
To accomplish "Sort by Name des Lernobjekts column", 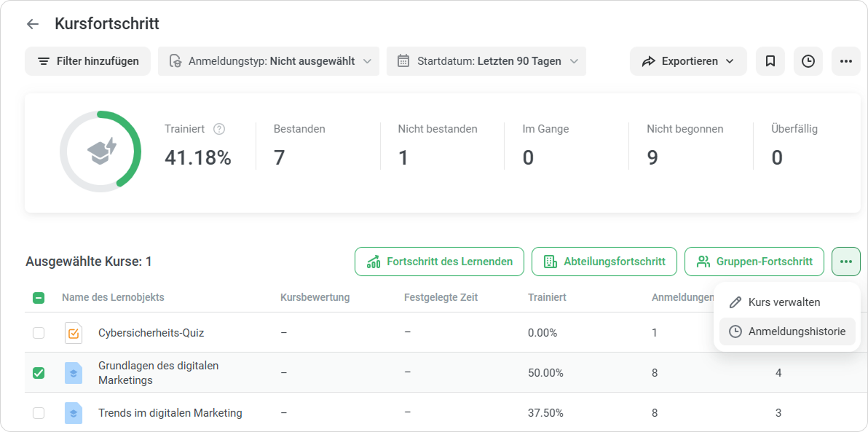I will click(113, 297).
